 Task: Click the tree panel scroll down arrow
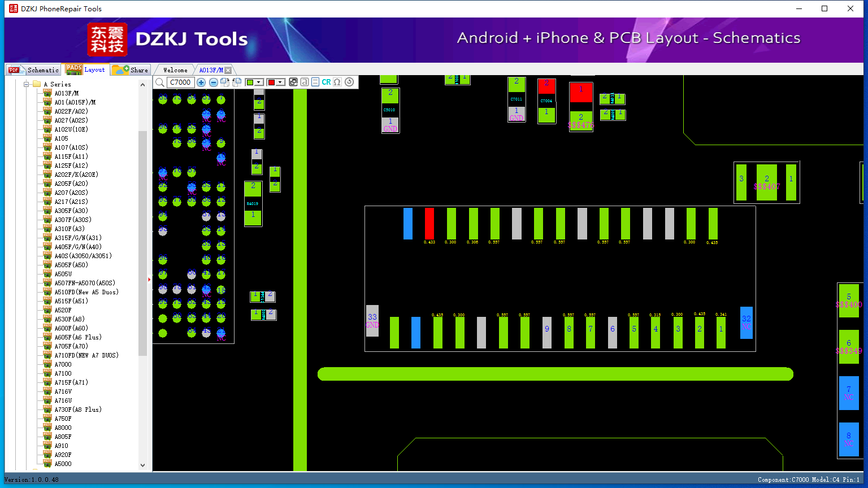142,465
